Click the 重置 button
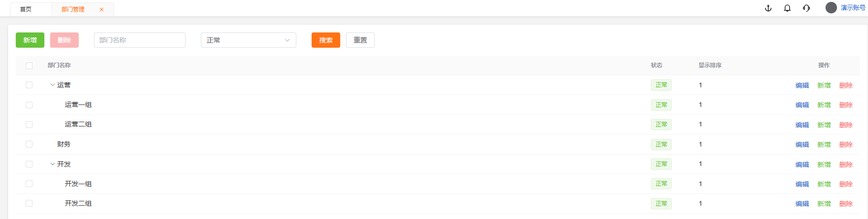This screenshot has height=219, width=868. click(360, 40)
